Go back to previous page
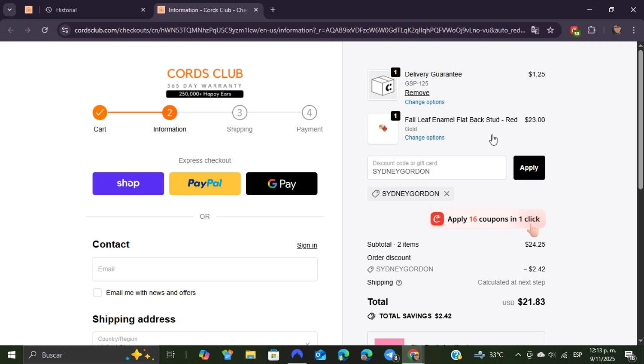The image size is (644, 364). (11, 30)
